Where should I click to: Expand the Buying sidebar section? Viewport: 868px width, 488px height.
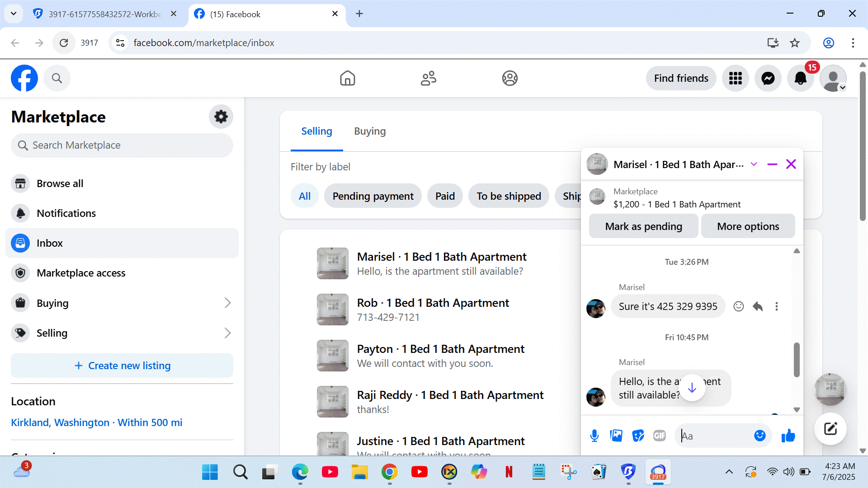click(227, 303)
